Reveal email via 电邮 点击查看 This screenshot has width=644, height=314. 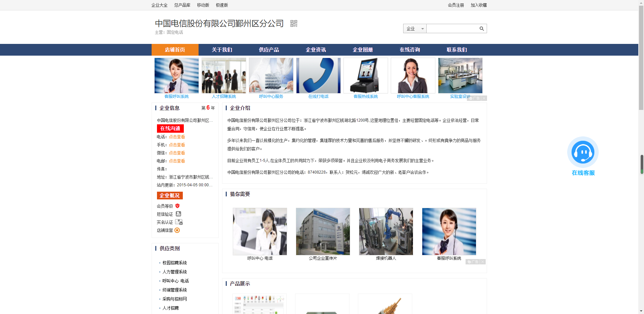pos(177,161)
